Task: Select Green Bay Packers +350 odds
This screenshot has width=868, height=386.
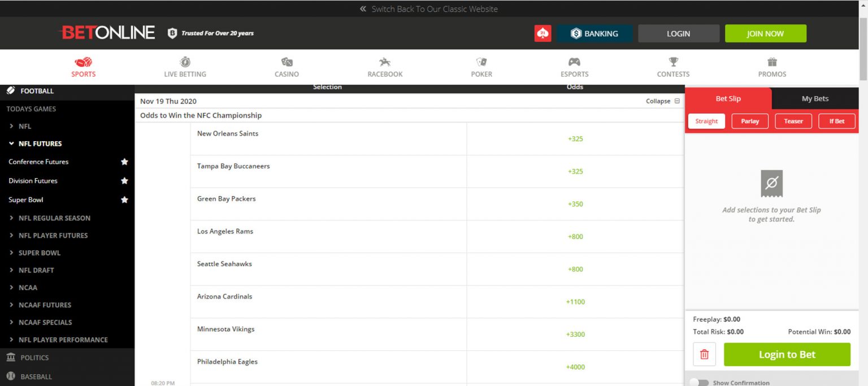Action: (575, 204)
